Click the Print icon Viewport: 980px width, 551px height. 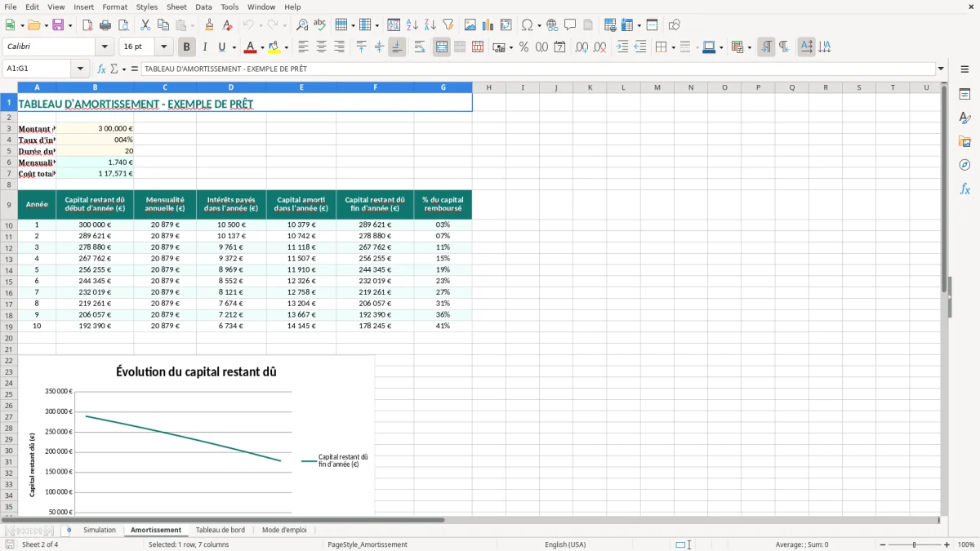click(105, 25)
